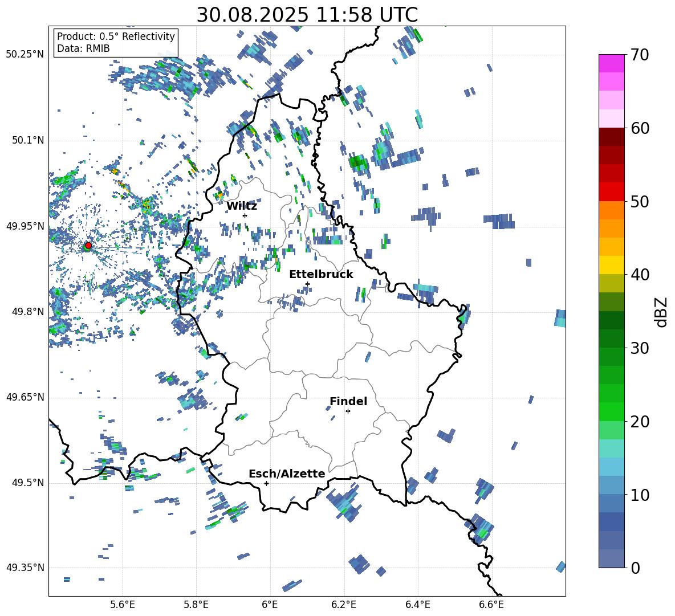This screenshot has height=616, width=675.
Task: Click the 50.1°N latitude label
Action: [27, 141]
